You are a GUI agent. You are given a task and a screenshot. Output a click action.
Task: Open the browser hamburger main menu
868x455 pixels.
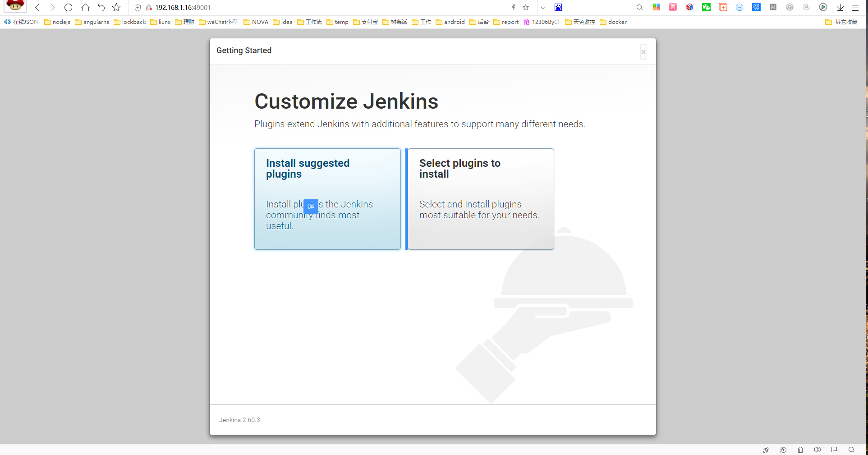pyautogui.click(x=855, y=8)
